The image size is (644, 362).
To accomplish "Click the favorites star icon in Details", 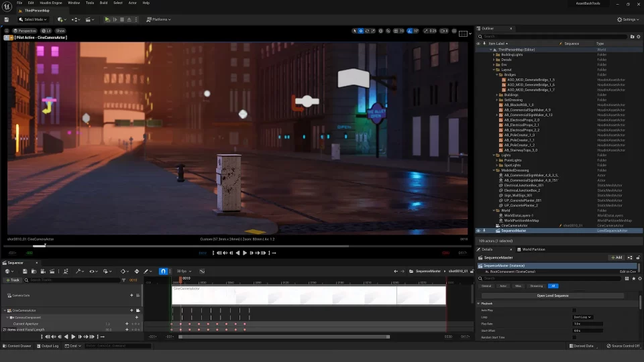I will pyautogui.click(x=633, y=279).
